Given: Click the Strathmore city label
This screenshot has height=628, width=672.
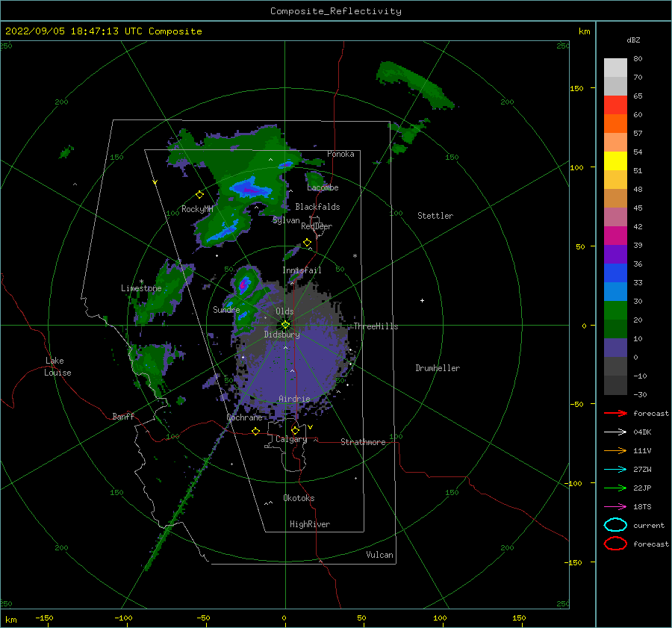Looking at the screenshot, I should [363, 442].
